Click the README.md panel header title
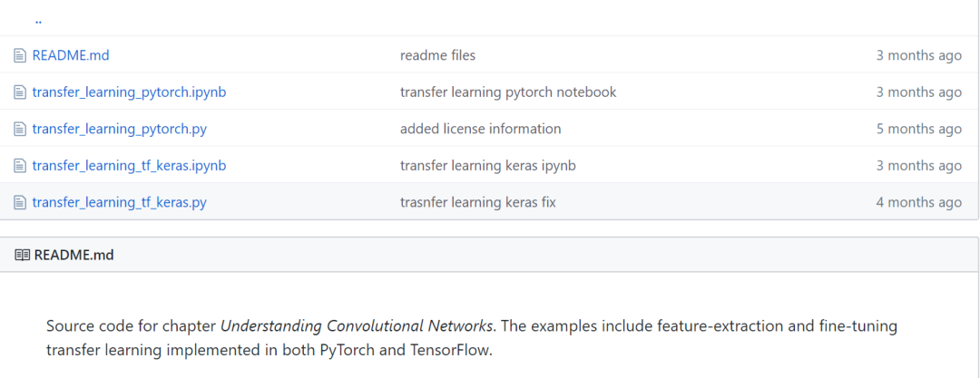980x378 pixels. 73,255
